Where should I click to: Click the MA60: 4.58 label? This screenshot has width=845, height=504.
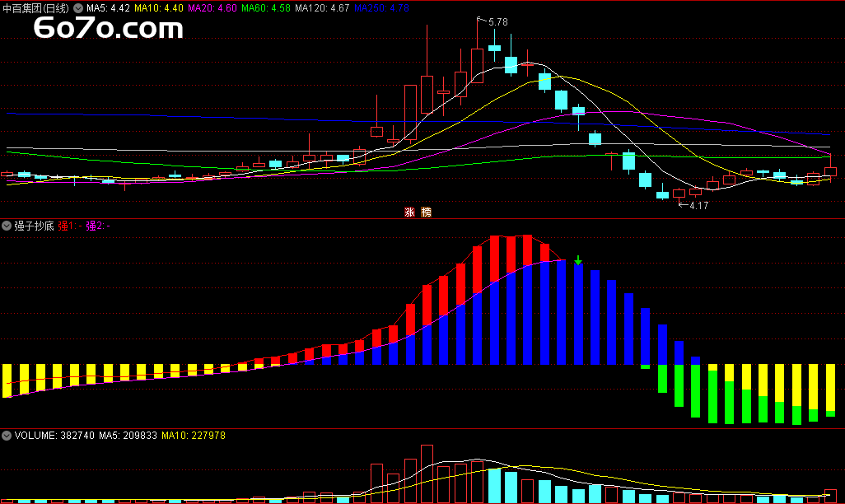[x=265, y=8]
